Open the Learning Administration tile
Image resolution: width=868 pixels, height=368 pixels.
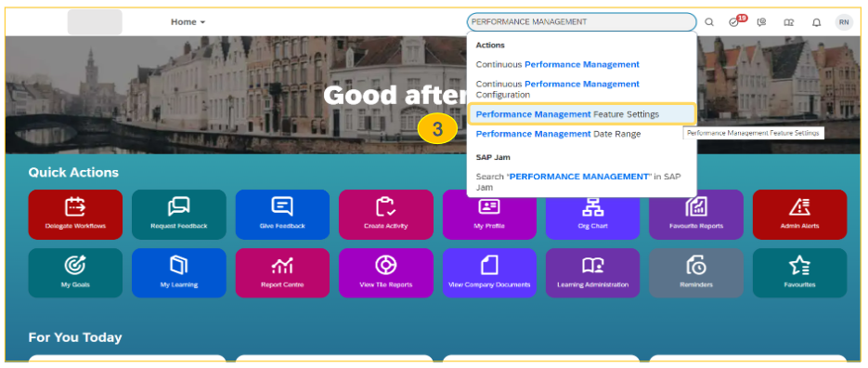coord(592,273)
